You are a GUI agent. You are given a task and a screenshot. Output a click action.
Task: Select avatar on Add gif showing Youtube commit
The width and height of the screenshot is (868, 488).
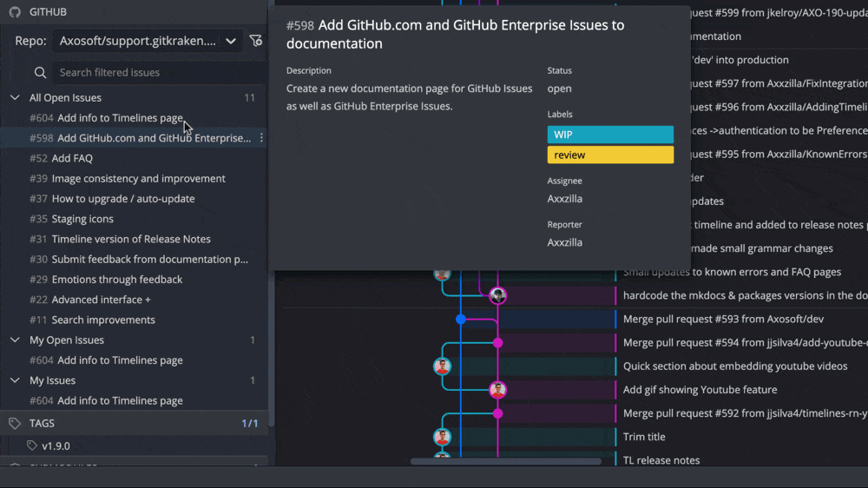coord(497,390)
